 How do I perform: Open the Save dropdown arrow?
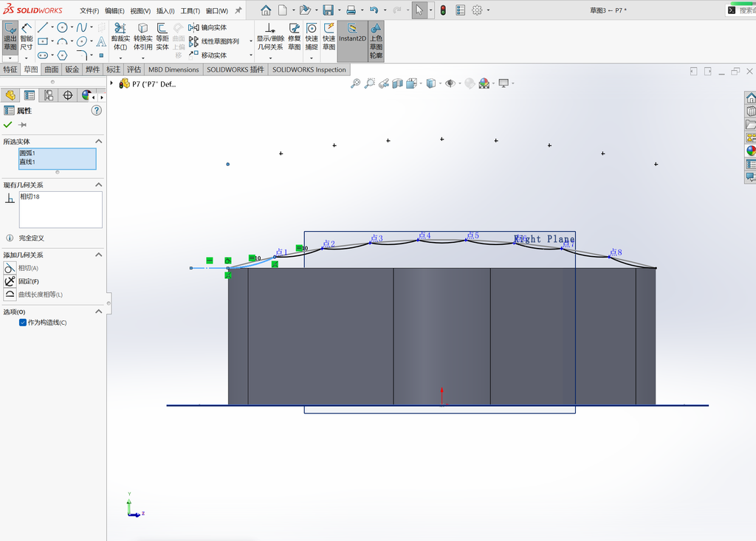(339, 10)
